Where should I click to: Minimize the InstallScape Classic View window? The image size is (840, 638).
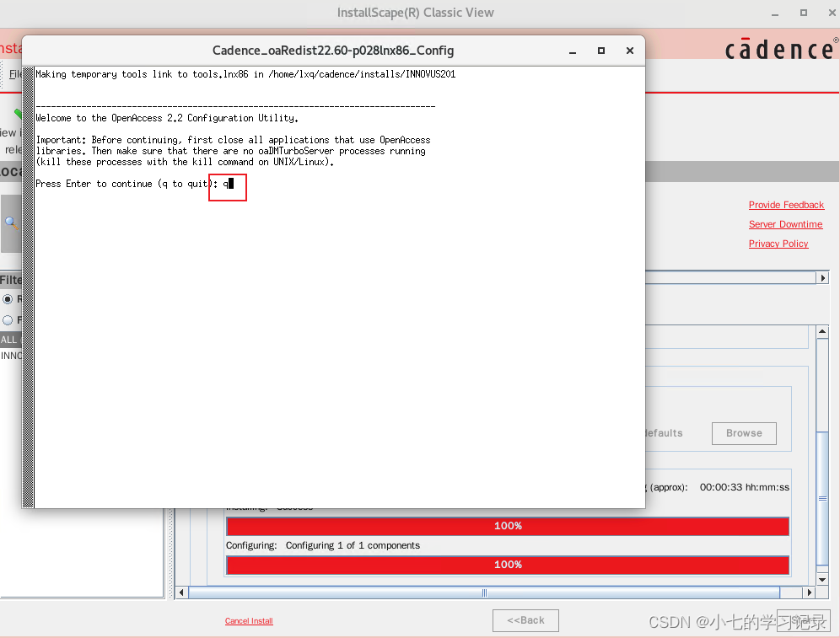[x=775, y=13]
